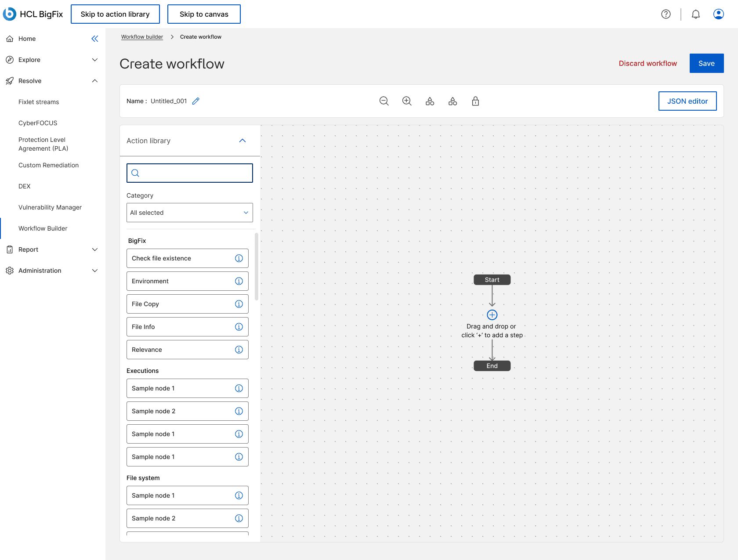Select Environment action card

[188, 281]
